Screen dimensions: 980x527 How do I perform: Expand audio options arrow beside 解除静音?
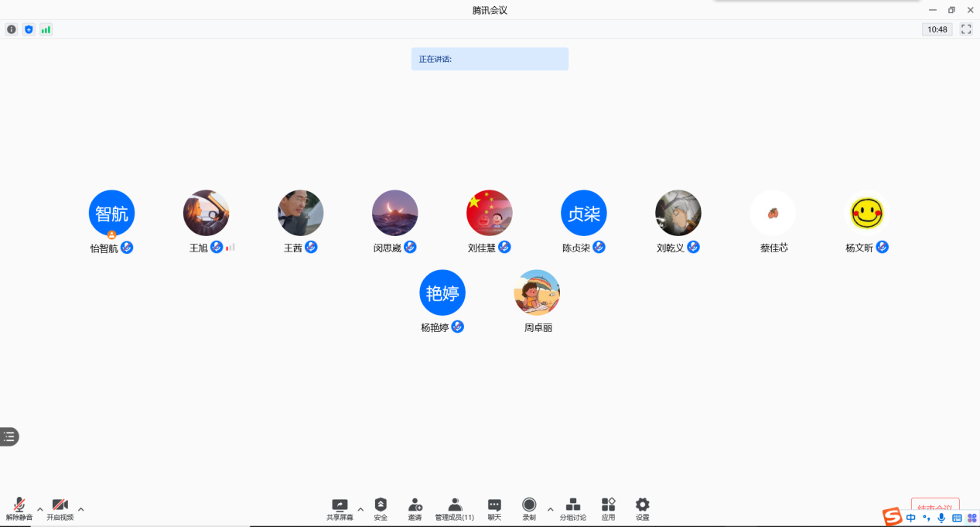pyautogui.click(x=40, y=509)
